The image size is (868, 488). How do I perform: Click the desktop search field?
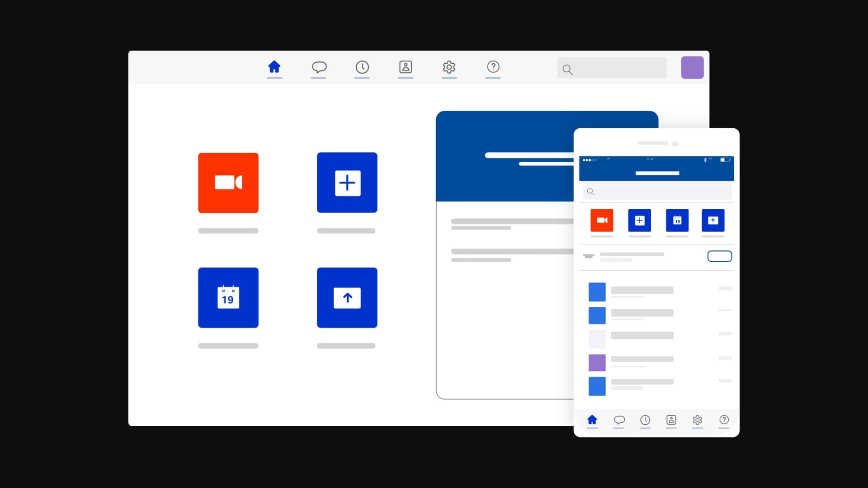[612, 68]
